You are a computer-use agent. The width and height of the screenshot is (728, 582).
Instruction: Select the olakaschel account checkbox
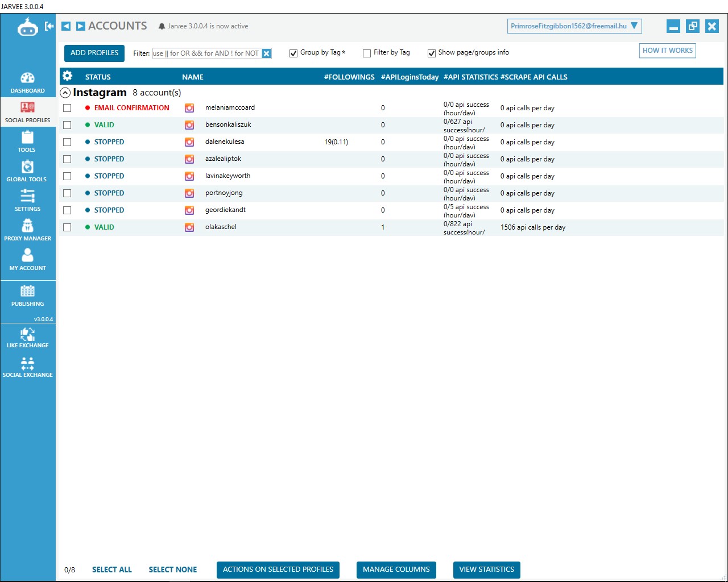click(67, 227)
